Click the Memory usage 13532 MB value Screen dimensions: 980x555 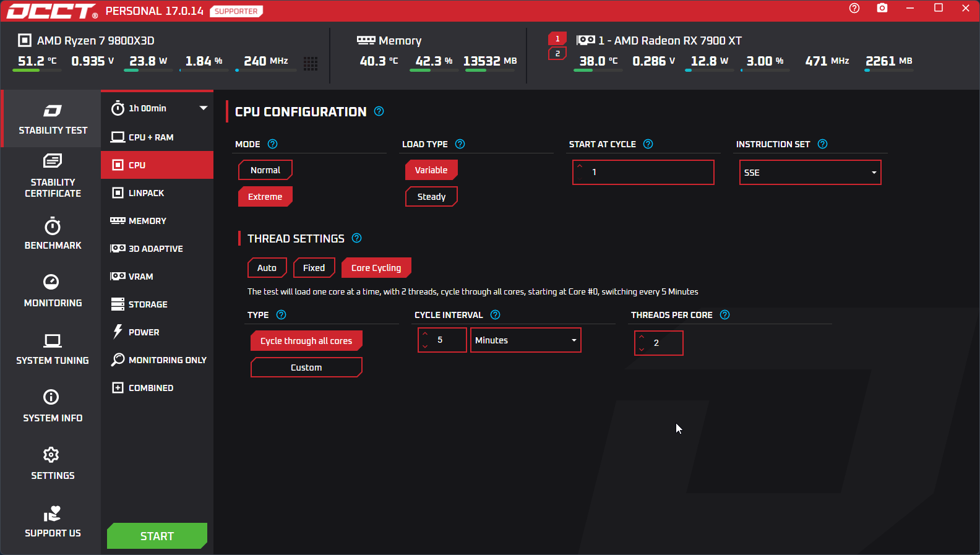pos(490,61)
